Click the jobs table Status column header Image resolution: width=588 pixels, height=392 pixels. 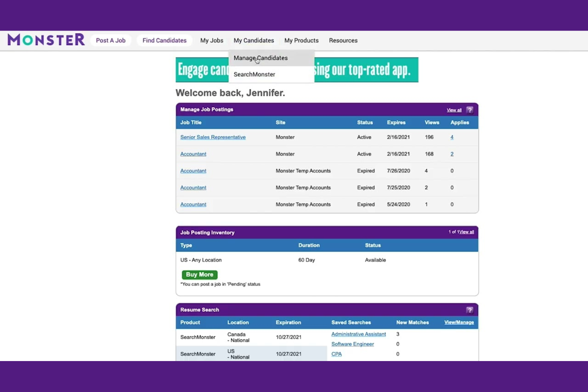click(x=365, y=123)
